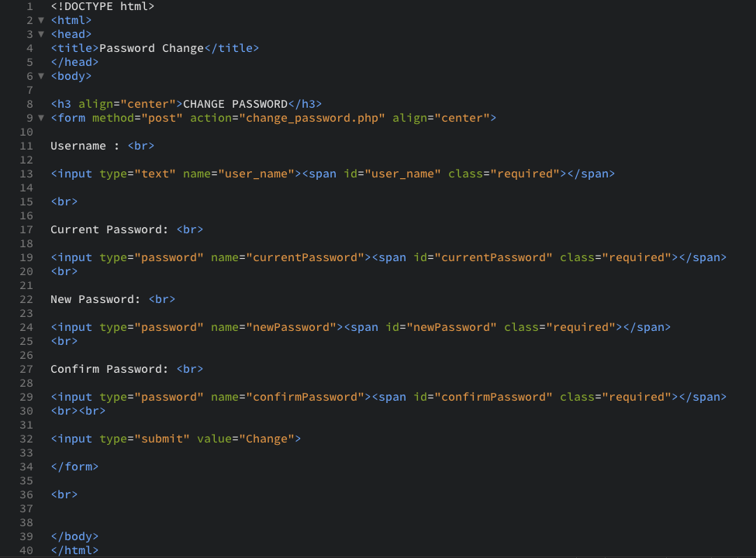Select the align center value on the h3
The height and width of the screenshot is (558, 756).
pos(148,104)
